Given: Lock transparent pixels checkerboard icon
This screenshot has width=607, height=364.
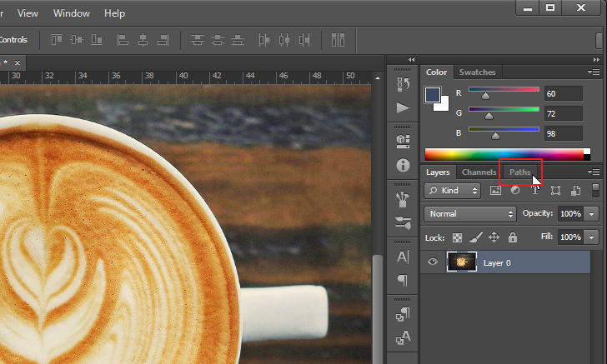Looking at the screenshot, I should click(457, 237).
